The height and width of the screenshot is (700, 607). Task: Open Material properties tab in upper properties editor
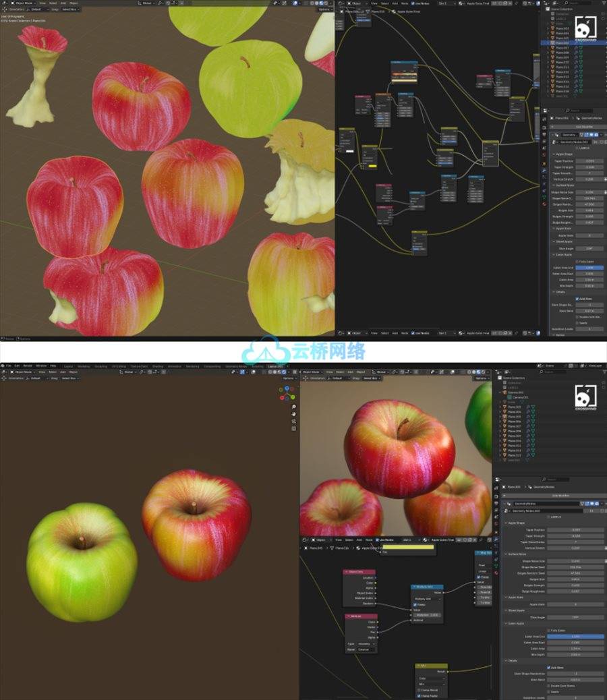click(544, 204)
